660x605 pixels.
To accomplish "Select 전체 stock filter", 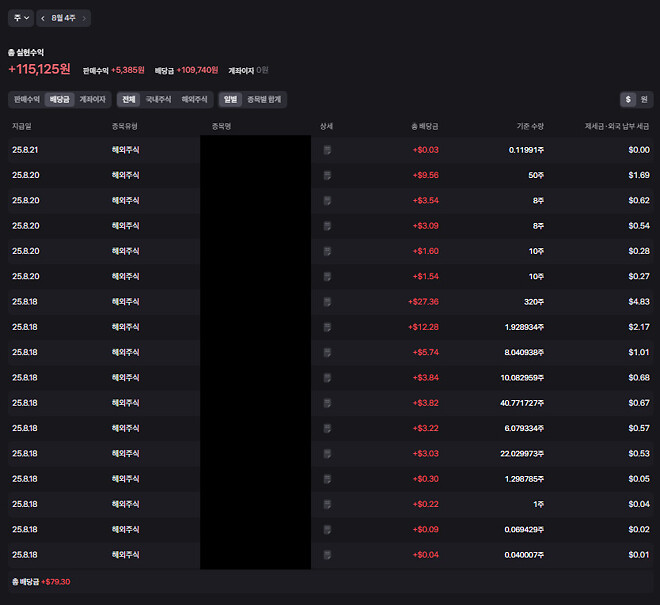I will pos(128,99).
